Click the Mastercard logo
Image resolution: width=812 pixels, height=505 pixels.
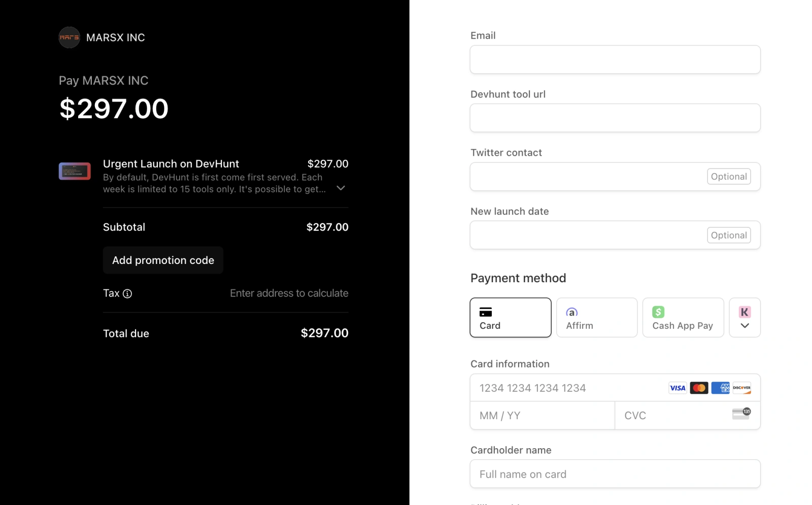tap(699, 388)
